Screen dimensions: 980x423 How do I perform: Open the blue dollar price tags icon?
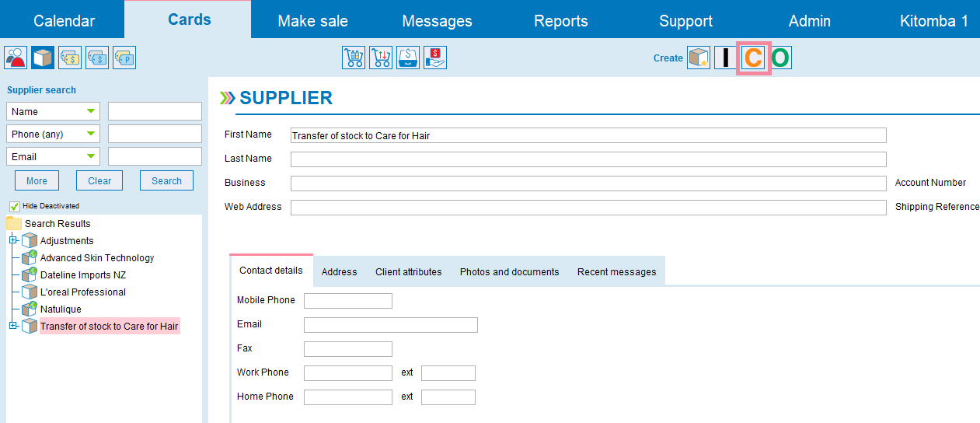point(97,58)
